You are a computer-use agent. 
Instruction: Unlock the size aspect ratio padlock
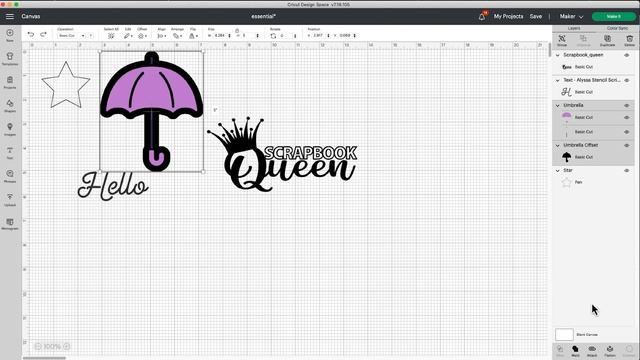click(237, 31)
